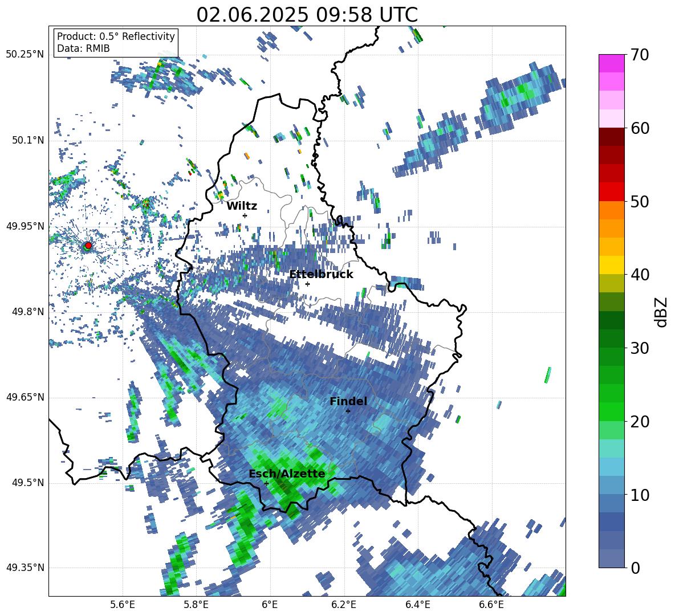Click the Product: 0.5° Reflectivity text
This screenshot has width=675, height=616.
[116, 36]
